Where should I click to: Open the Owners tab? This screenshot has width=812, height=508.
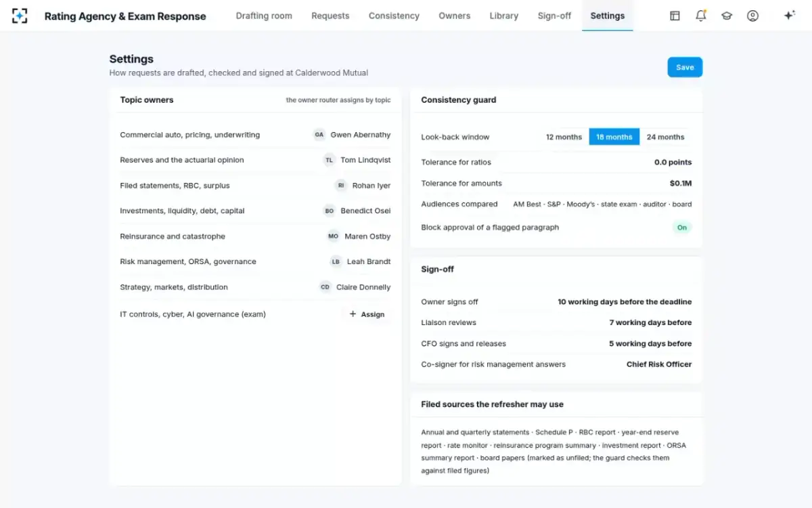pos(454,16)
